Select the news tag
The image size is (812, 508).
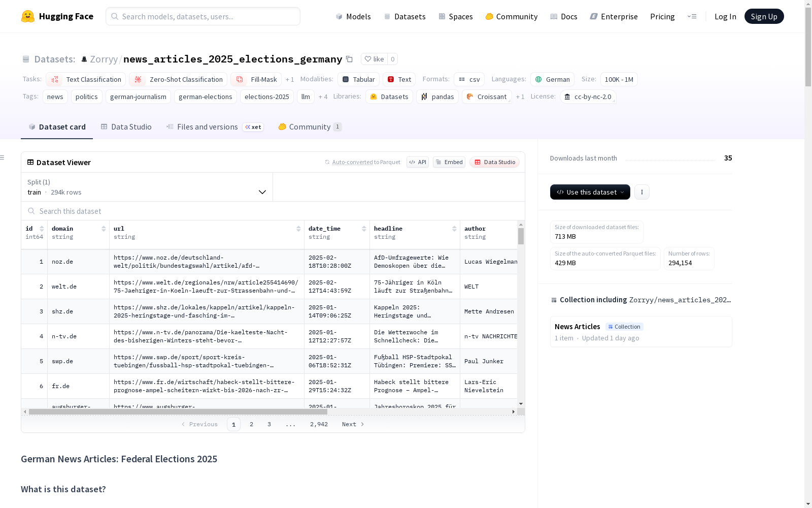55,97
